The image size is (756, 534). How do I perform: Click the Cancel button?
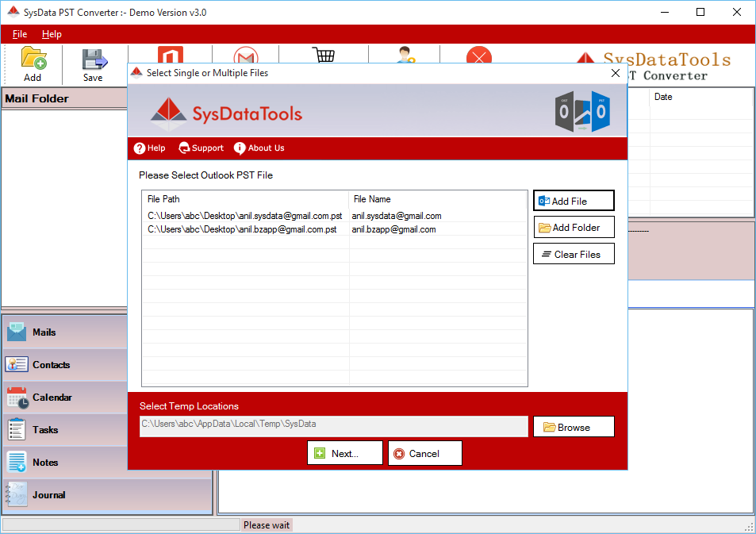pos(424,453)
